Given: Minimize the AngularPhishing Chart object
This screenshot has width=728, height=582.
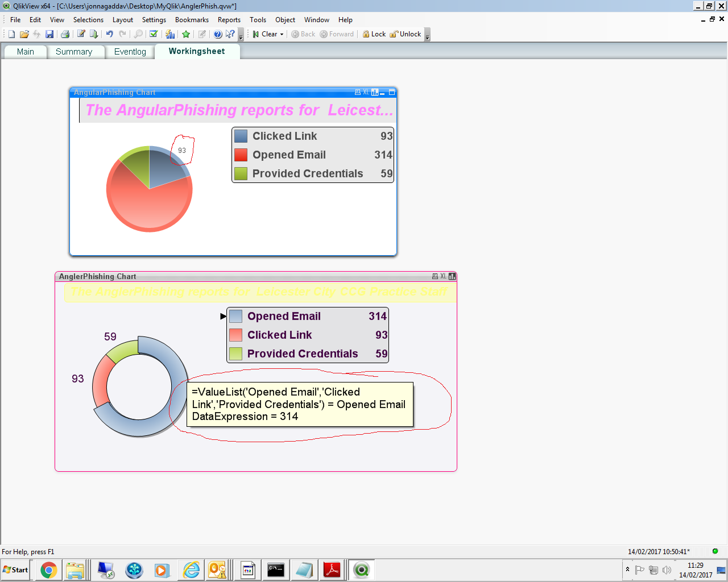Looking at the screenshot, I should pyautogui.click(x=383, y=92).
